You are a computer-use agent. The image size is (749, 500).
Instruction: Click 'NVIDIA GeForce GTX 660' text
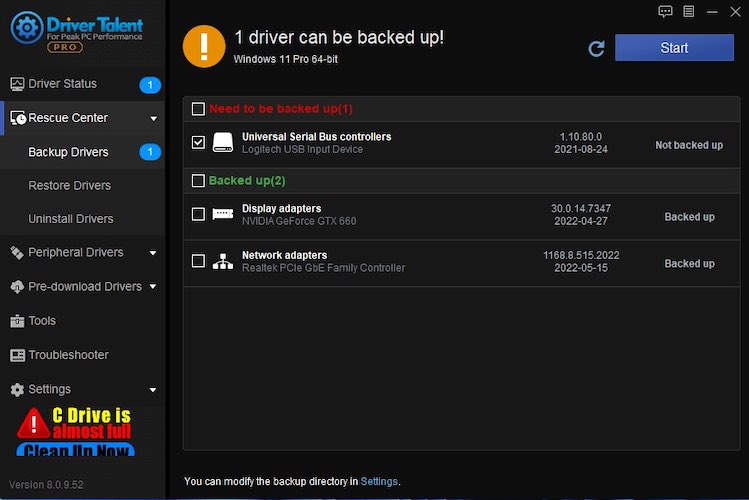[x=299, y=221]
